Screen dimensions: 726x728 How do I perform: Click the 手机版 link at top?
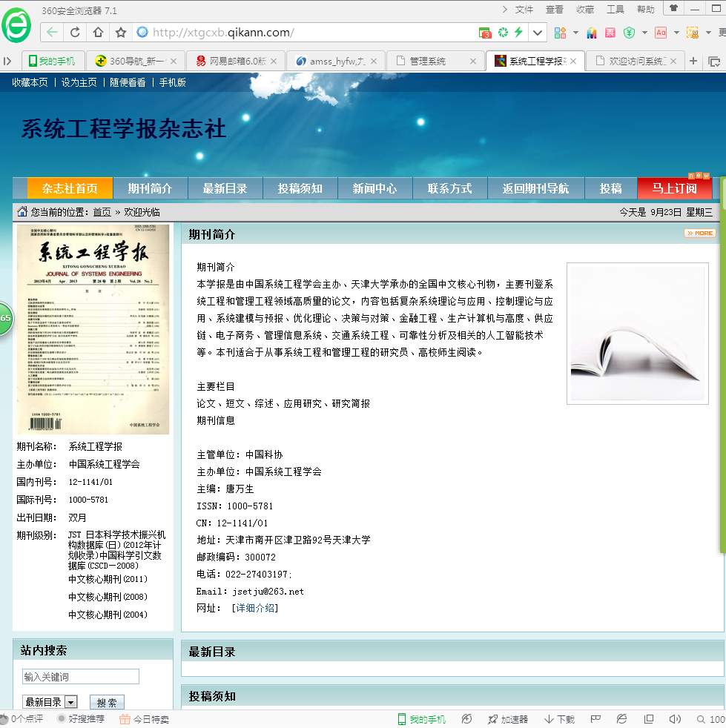pos(172,82)
